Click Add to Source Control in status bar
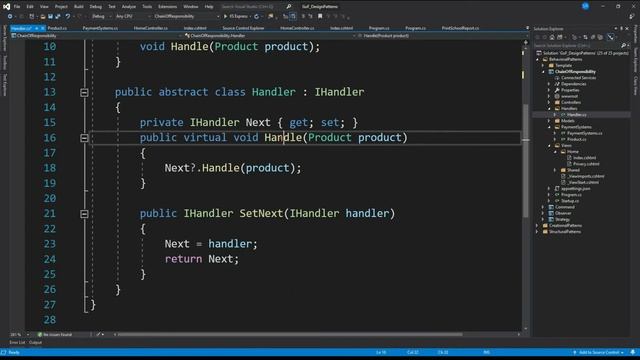Image resolution: width=640 pixels, height=360 pixels. click(x=598, y=352)
